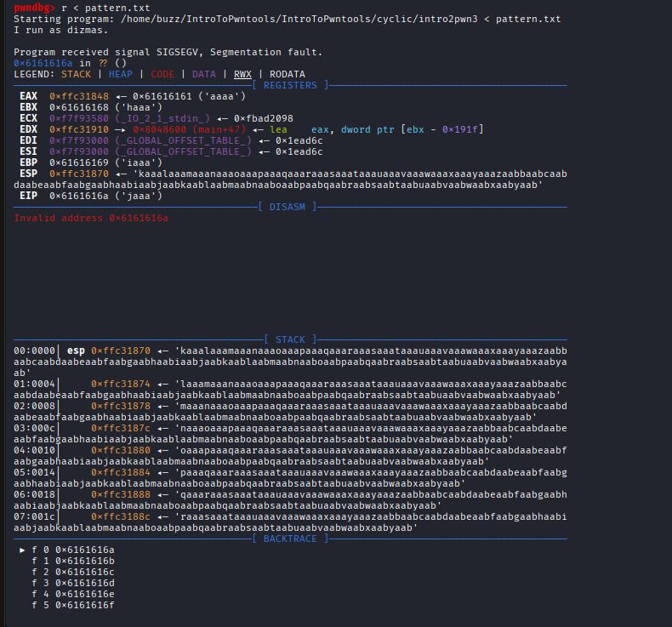Click the BACKTRACE section header

(290, 539)
